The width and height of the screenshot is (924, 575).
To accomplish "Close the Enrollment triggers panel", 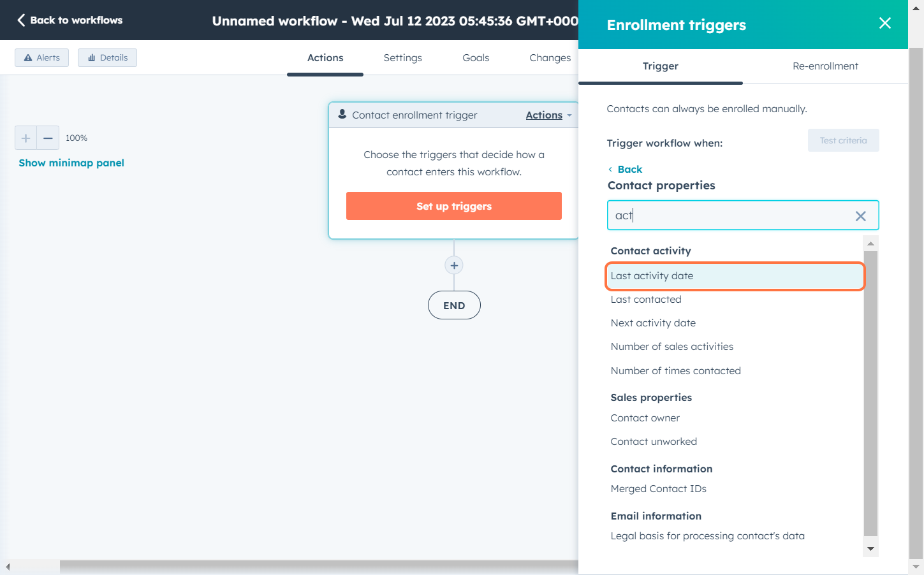I will click(884, 24).
